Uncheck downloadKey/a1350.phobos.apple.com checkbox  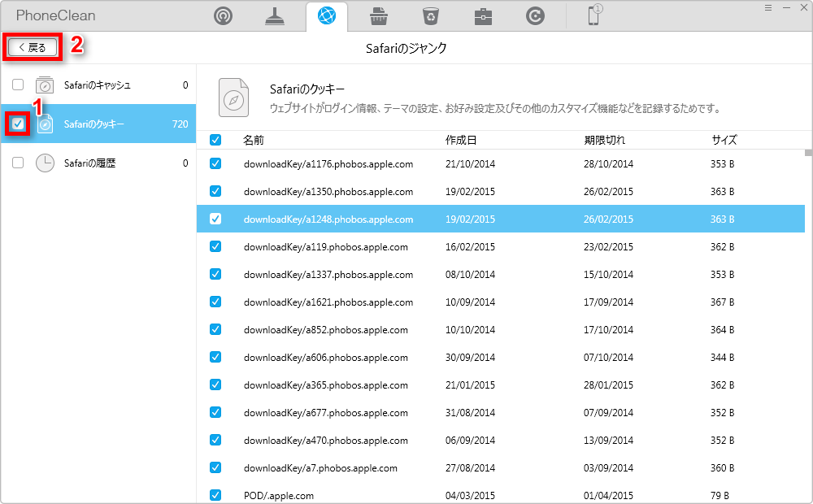[215, 191]
